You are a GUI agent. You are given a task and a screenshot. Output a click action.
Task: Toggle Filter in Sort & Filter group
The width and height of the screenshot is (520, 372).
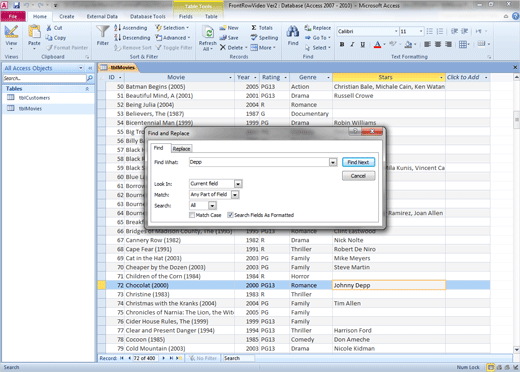point(174,48)
